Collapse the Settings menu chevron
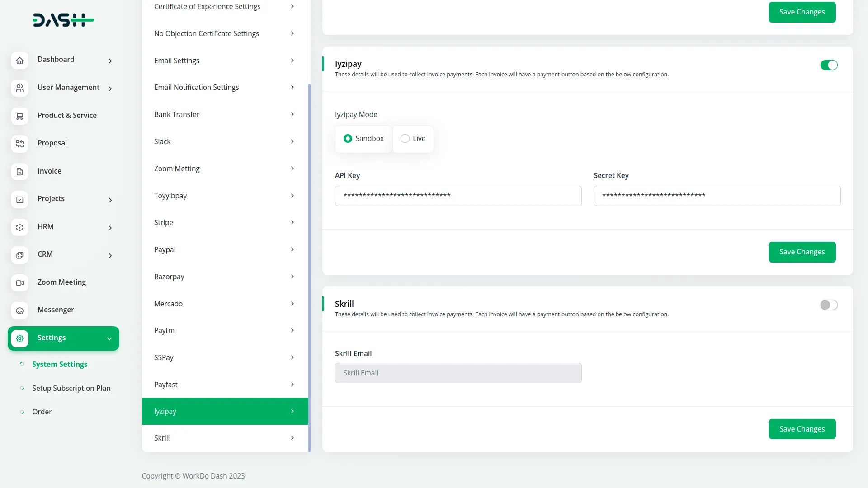868x488 pixels. [x=109, y=338]
